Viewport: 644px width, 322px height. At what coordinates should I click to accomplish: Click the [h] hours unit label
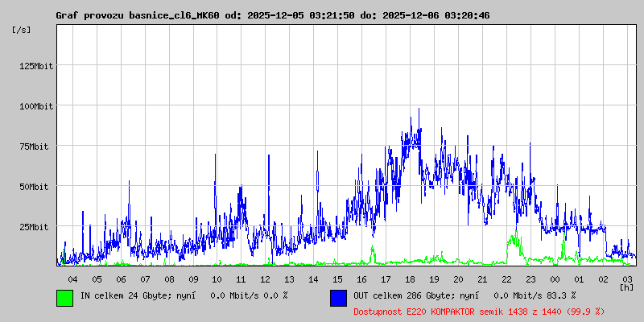(626, 287)
